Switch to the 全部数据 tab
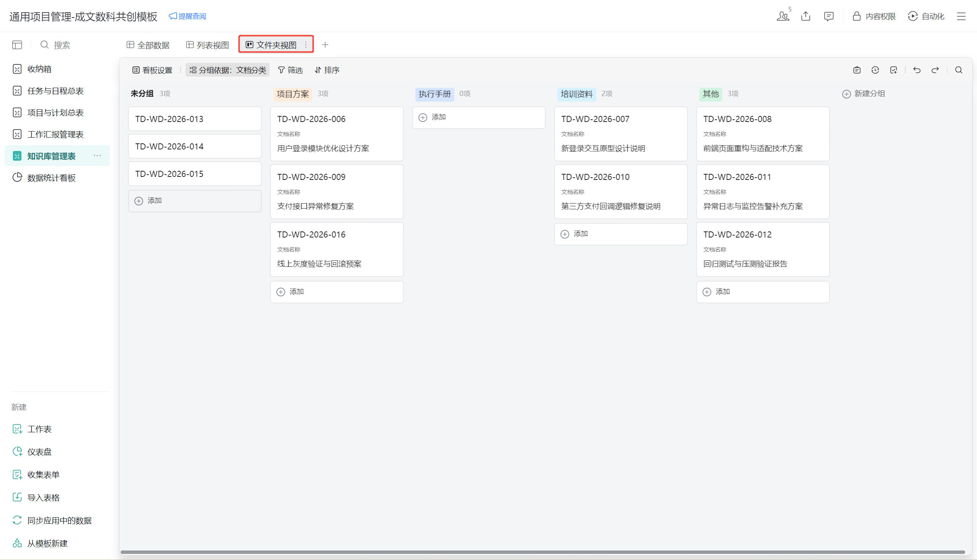The width and height of the screenshot is (977, 560). point(148,45)
